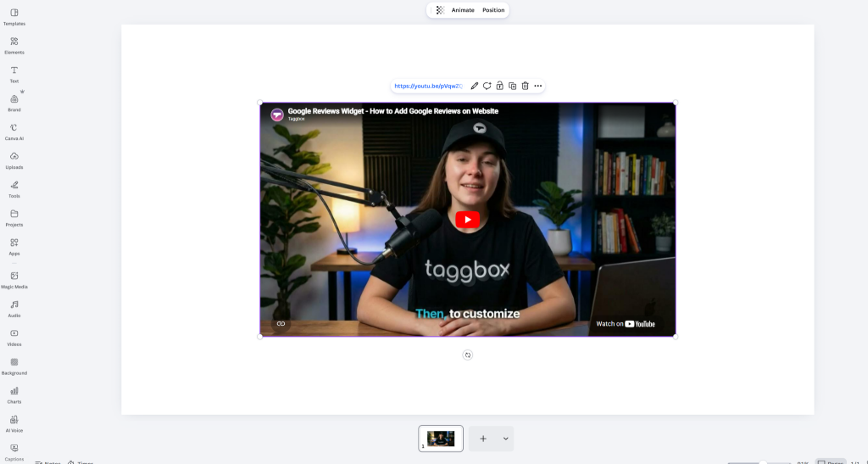Copy link icon on video embed
Viewport: 868px width, 464px height.
pos(281,324)
